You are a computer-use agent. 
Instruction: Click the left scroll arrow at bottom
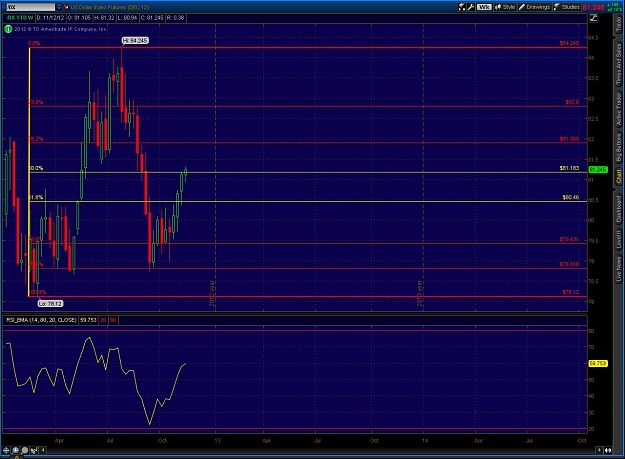point(43,450)
